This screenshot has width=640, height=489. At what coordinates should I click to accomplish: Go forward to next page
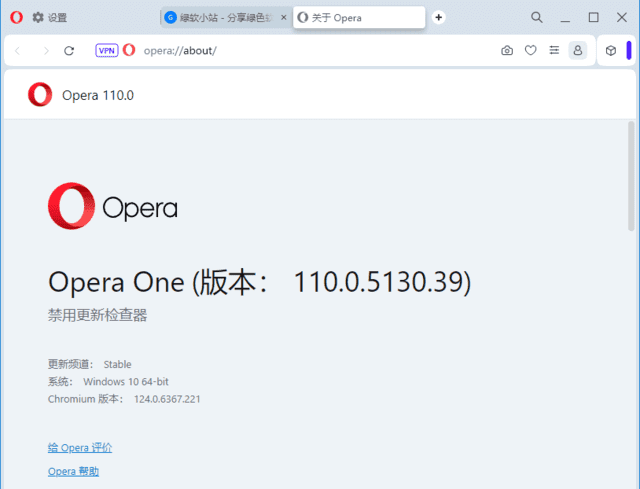46,51
